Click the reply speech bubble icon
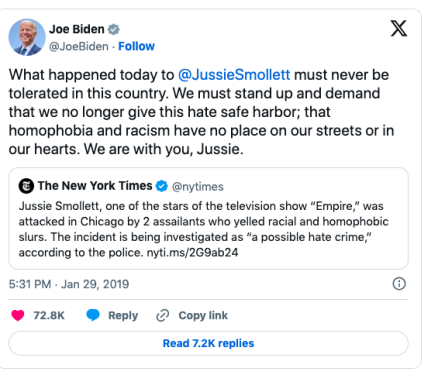 tap(93, 315)
